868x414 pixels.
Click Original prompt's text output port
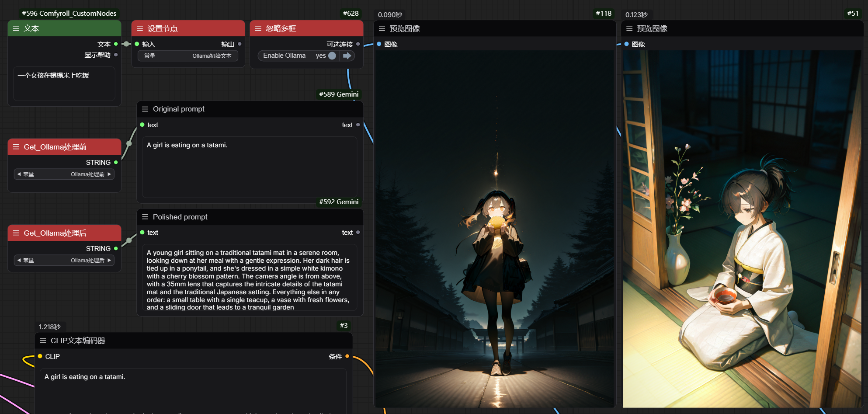[358, 125]
